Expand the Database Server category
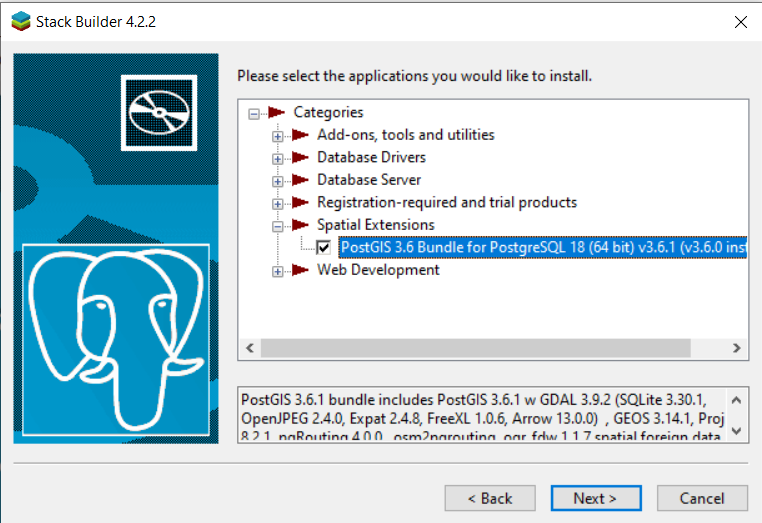The height and width of the screenshot is (523, 762). [277, 181]
